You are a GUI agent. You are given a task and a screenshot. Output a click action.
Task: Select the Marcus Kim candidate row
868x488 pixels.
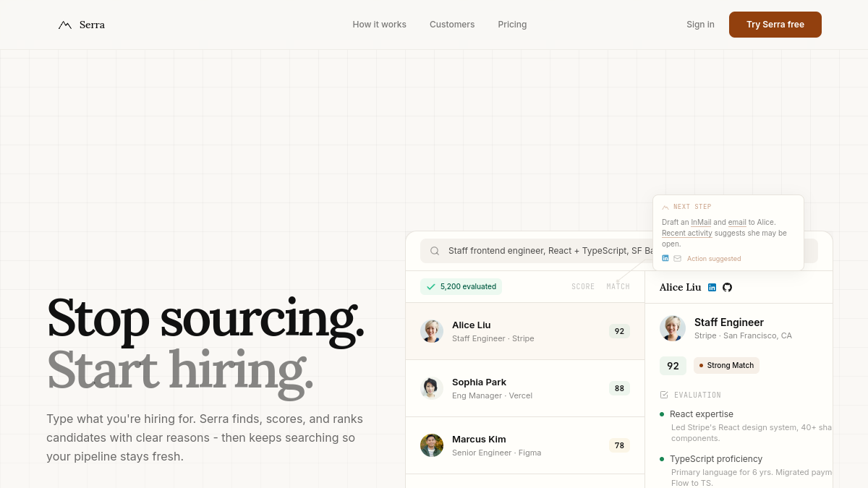pos(525,445)
